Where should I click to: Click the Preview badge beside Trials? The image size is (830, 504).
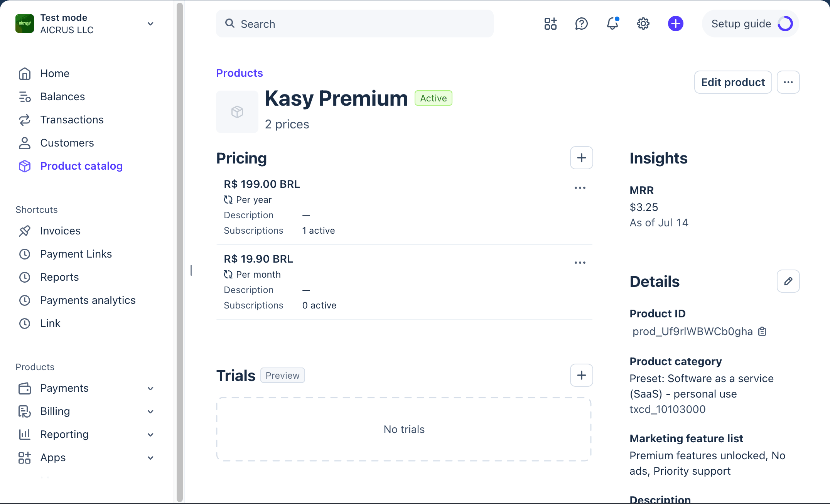tap(282, 375)
